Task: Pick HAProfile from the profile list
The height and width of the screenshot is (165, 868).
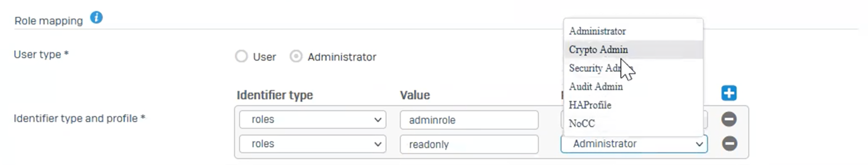Action: 590,105
